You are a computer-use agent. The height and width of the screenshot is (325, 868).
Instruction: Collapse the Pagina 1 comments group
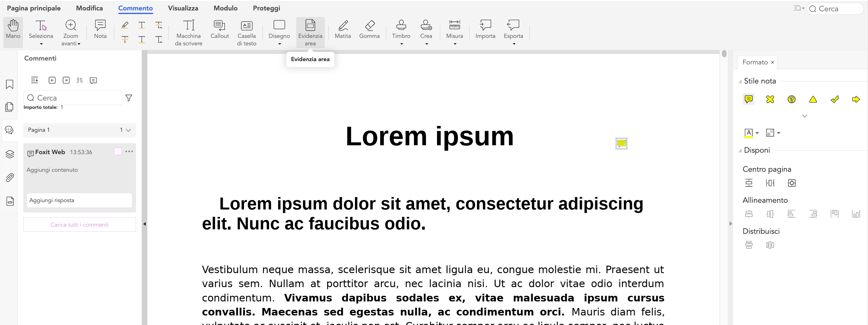pos(127,130)
